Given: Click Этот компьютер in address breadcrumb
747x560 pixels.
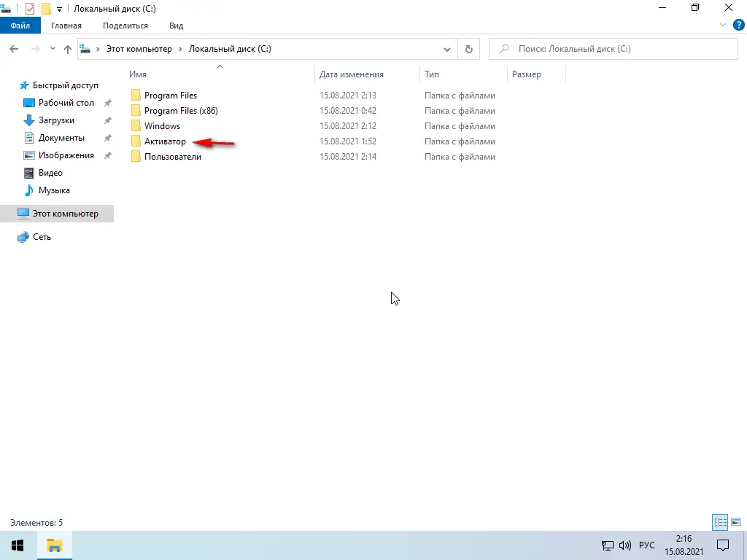Looking at the screenshot, I should click(x=139, y=49).
